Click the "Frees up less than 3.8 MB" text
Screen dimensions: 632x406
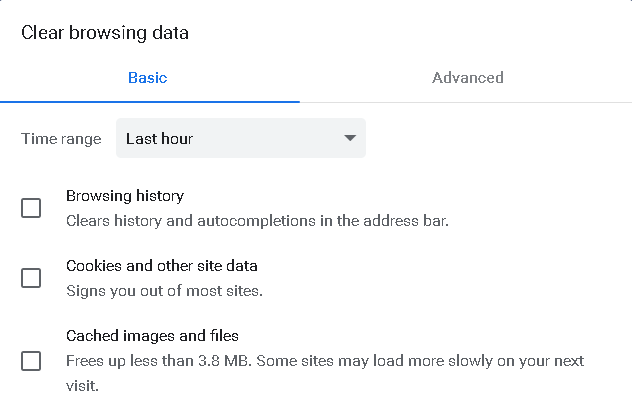tap(160, 360)
